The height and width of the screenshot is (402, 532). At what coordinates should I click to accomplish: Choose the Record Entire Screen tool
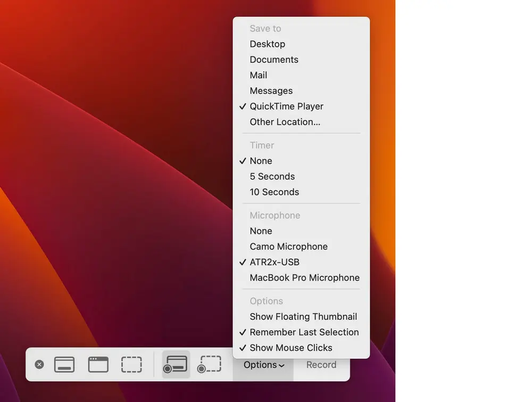[x=175, y=364]
